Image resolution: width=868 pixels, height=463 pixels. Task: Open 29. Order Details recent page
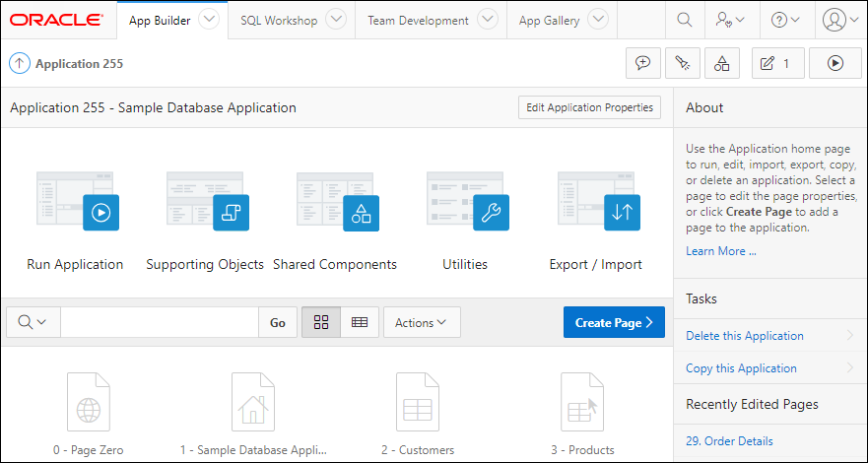click(730, 441)
